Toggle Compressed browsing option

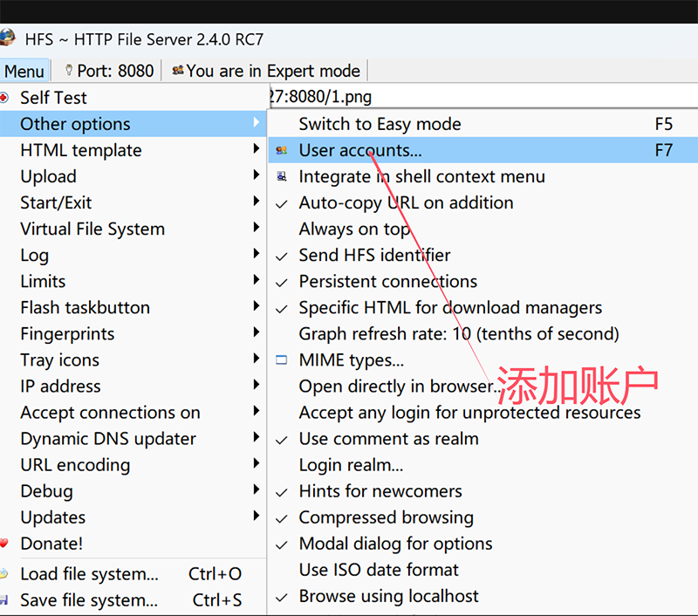pos(483,517)
